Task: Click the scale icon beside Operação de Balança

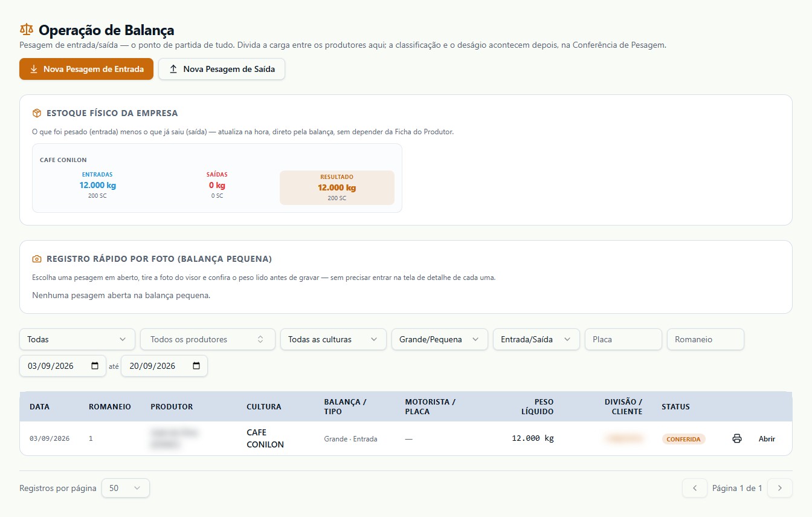Action: click(x=27, y=30)
